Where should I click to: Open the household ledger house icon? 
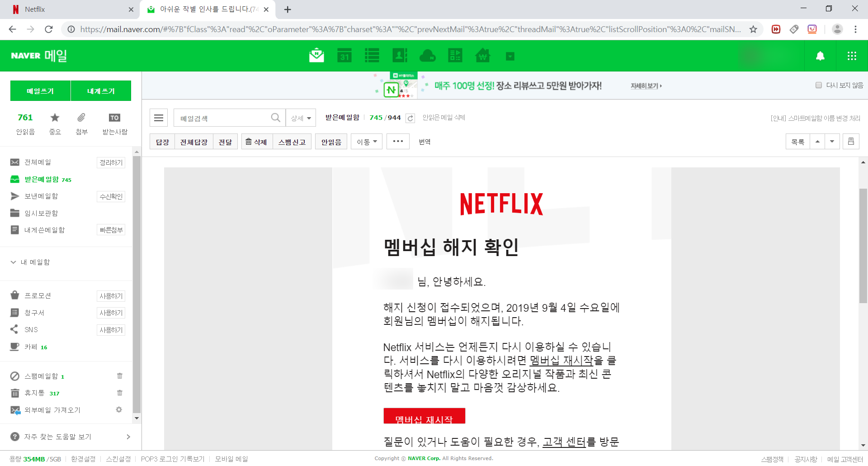tap(483, 56)
